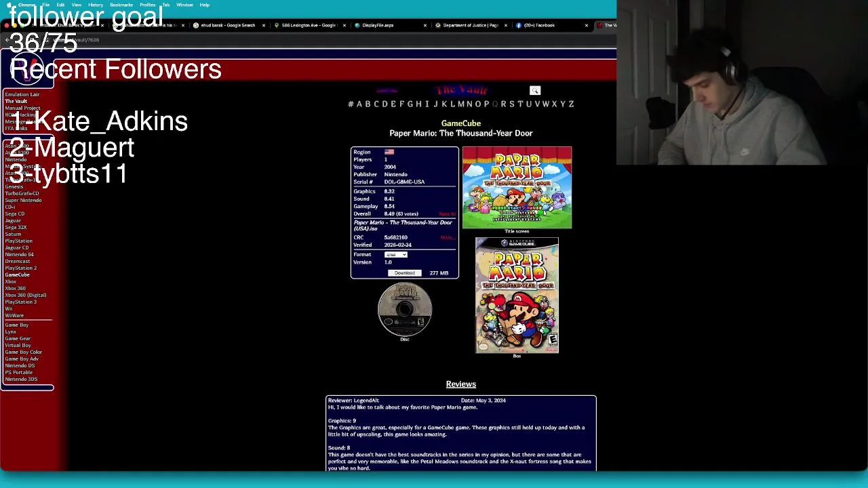This screenshot has height=488, width=868.
Task: Select TurboGrafx-CD in the system list
Action: 22,193
